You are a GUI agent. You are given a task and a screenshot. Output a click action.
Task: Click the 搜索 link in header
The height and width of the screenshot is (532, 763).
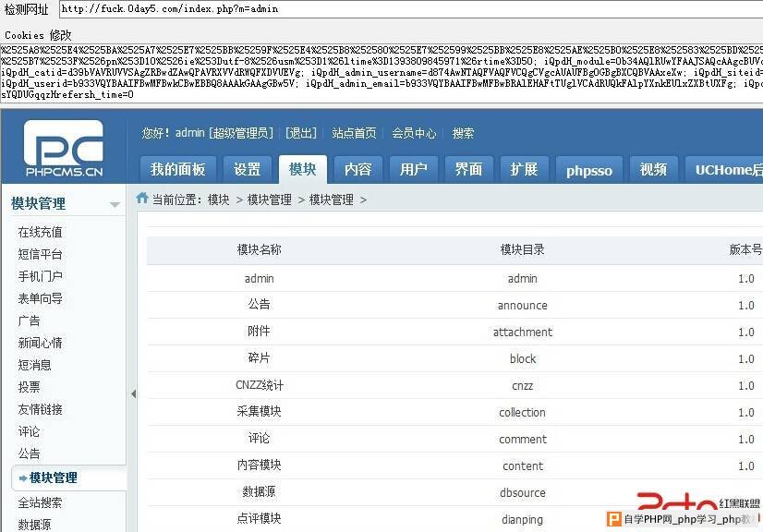click(463, 133)
